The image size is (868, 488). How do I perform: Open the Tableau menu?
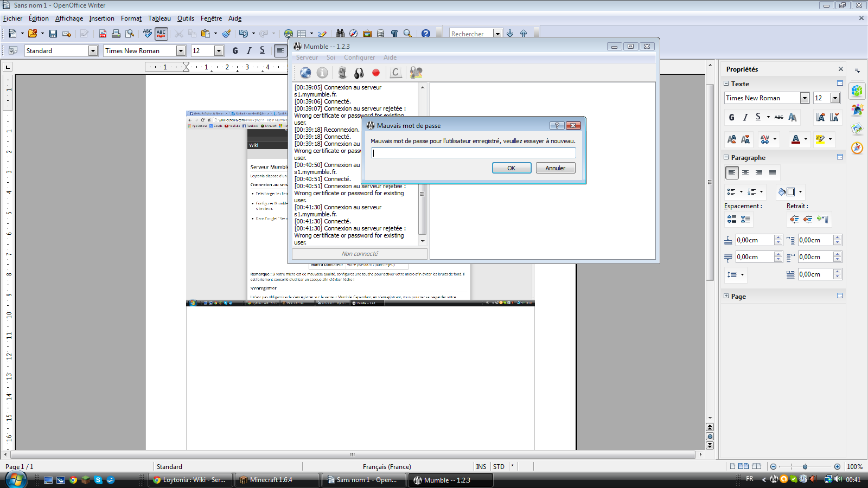[x=159, y=18]
